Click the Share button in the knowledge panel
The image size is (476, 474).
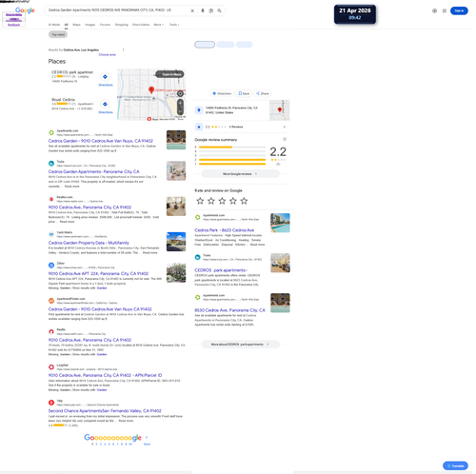click(263, 93)
